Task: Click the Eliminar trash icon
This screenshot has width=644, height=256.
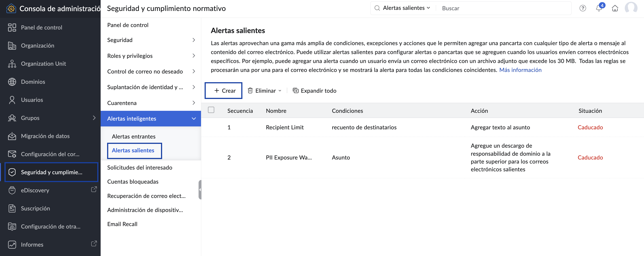Action: 250,91
